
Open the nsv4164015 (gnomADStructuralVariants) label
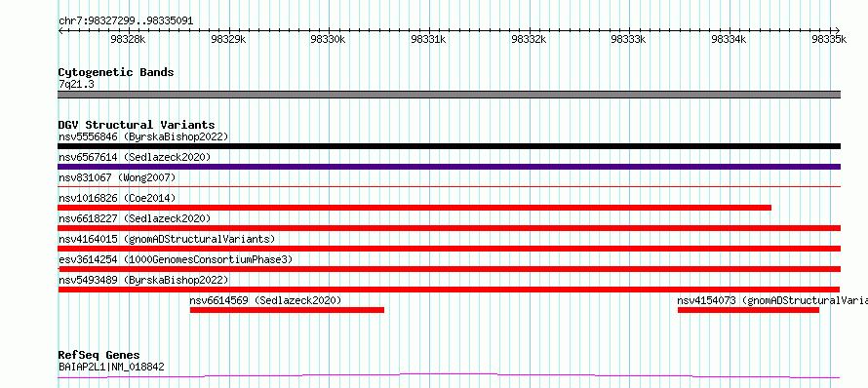pos(167,239)
